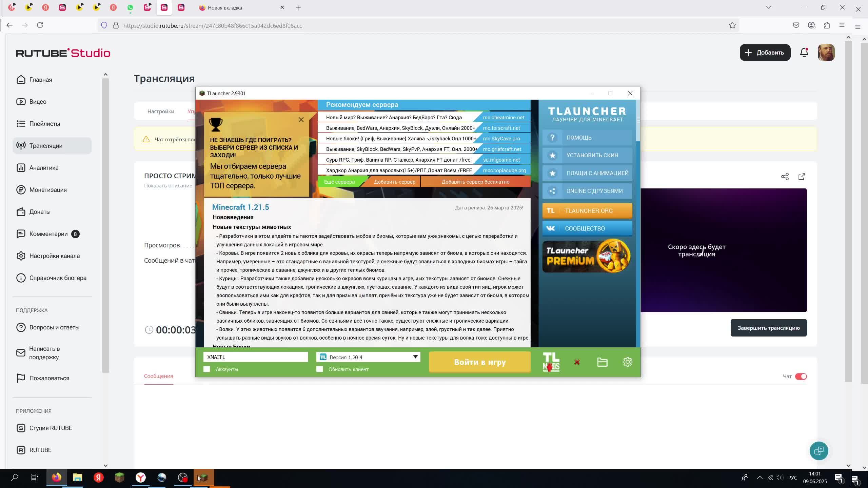Bookmark page with star icon
Image resolution: width=868 pixels, height=488 pixels.
pos(732,25)
